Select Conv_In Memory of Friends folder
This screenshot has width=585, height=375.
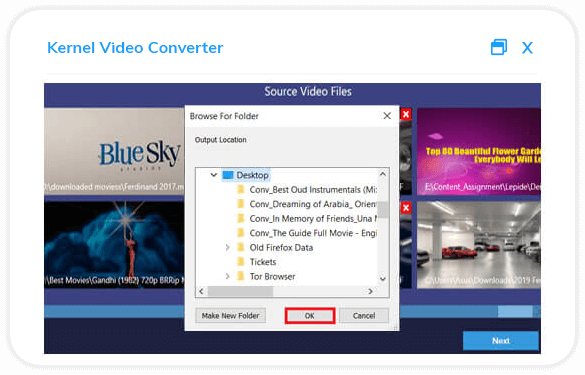tap(313, 219)
